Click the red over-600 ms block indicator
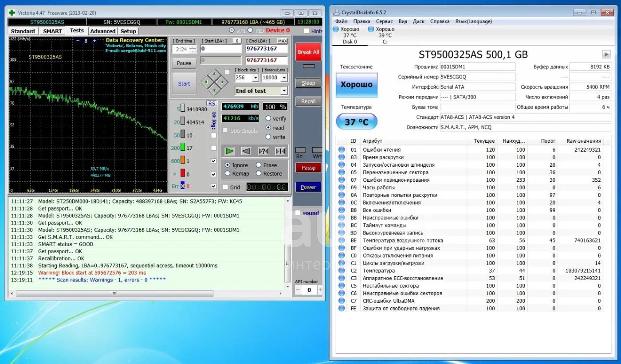 click(182, 174)
